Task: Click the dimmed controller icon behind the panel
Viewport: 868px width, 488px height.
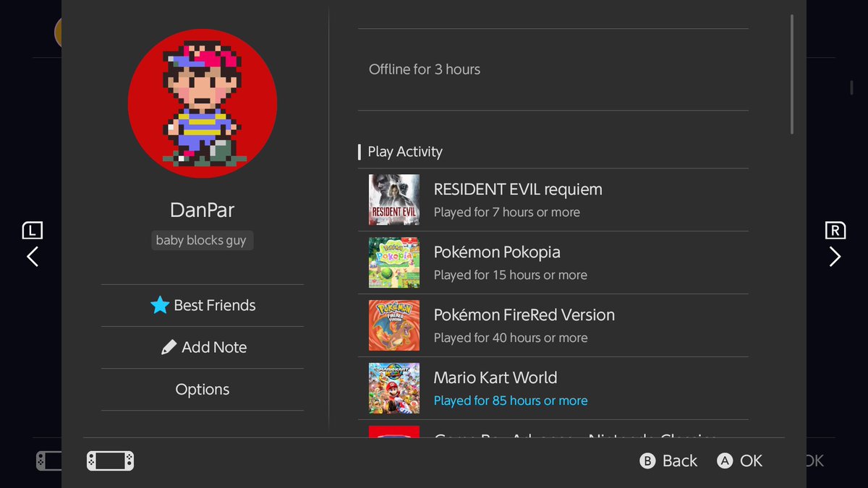Action: click(x=48, y=461)
